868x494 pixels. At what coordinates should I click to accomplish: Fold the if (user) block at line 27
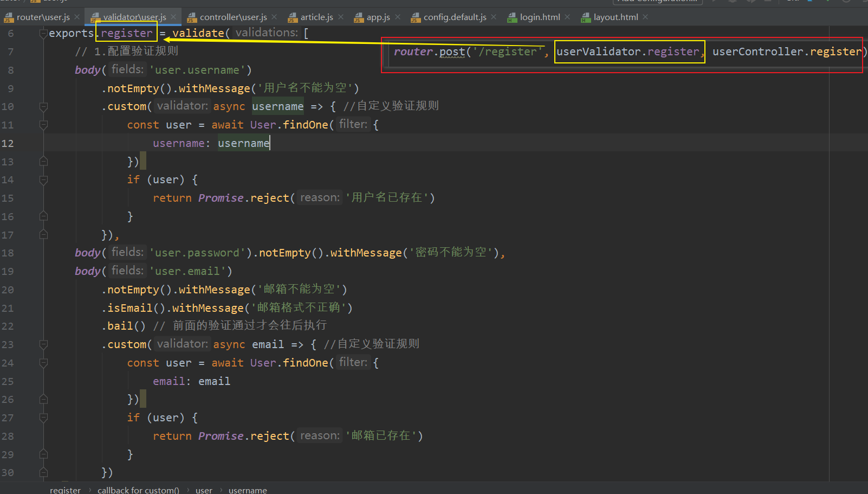(x=44, y=418)
